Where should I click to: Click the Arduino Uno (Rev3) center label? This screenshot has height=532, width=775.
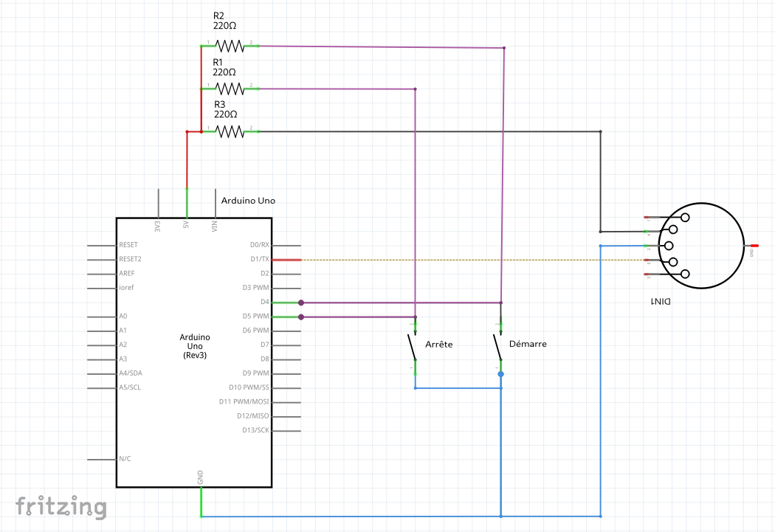point(195,346)
